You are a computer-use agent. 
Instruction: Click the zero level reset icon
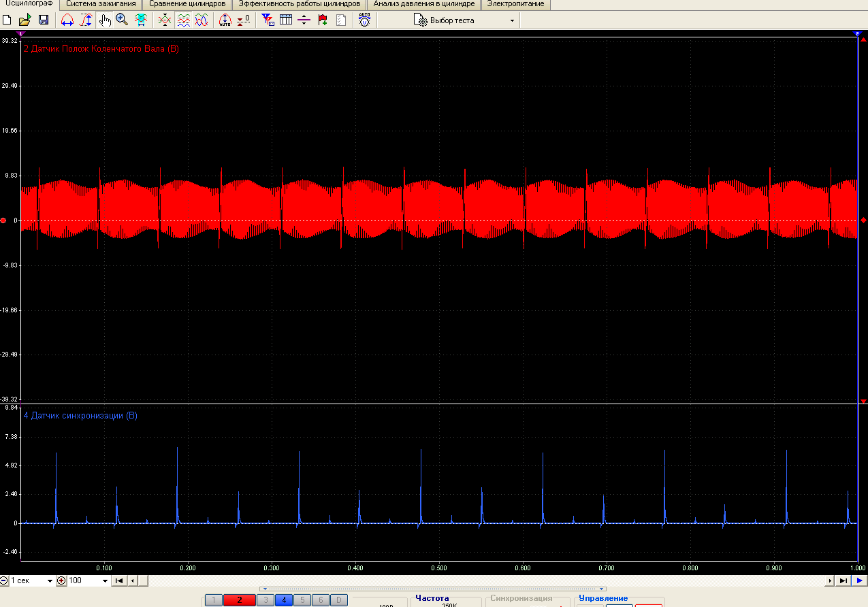(243, 20)
